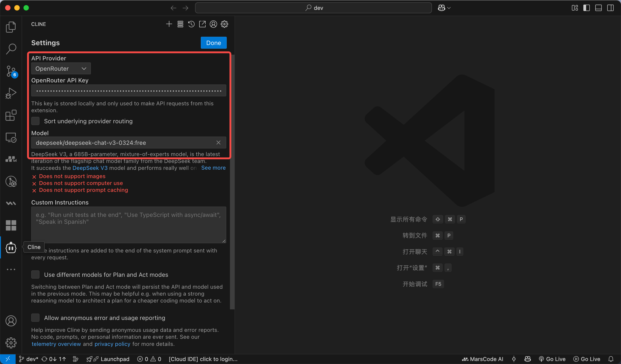This screenshot has width=621, height=364.
Task: Open the Cline robot icon in activity bar
Action: tap(11, 247)
